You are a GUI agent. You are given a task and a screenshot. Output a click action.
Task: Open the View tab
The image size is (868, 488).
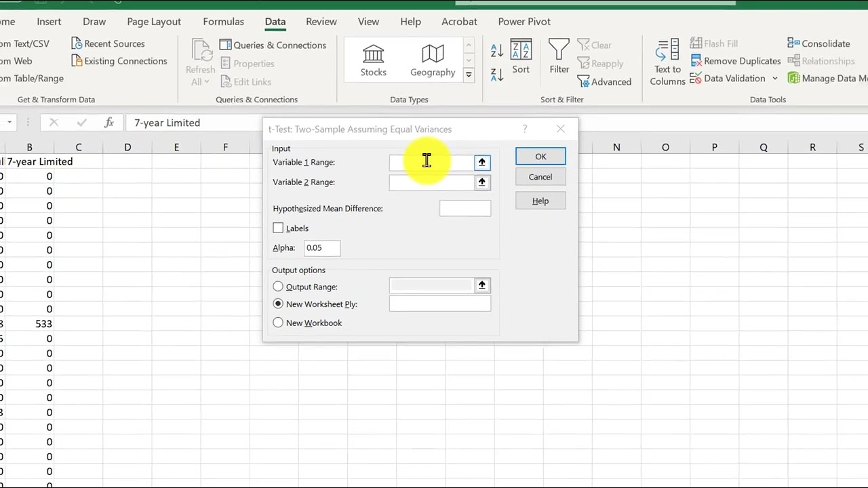(368, 22)
